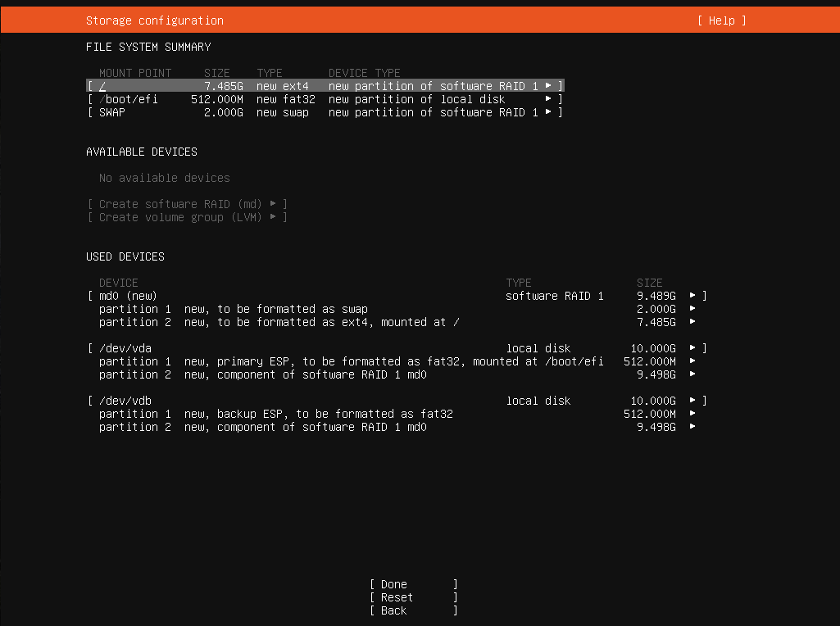
Task: Click arrow for md0 ext4 partition 2
Action: tap(692, 322)
